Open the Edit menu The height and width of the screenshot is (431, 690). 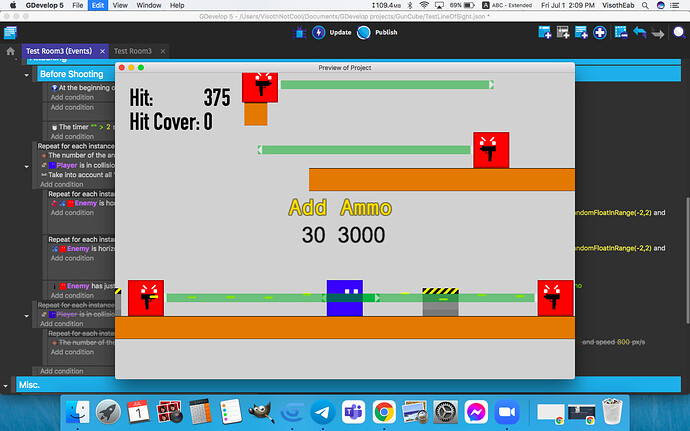coord(98,6)
